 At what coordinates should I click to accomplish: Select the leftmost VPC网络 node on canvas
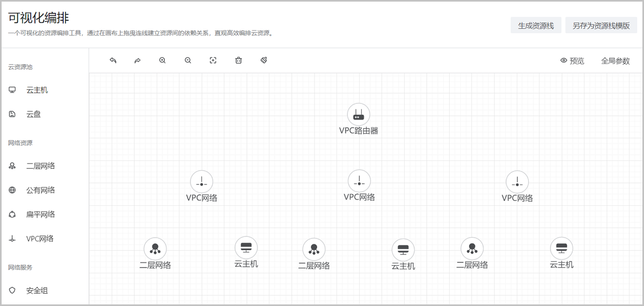(202, 182)
